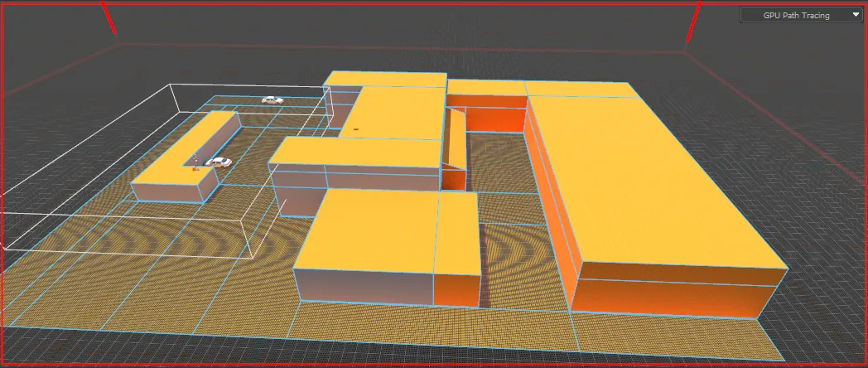The width and height of the screenshot is (868, 368).
Task: Select the narrow roof adjoining the front center building
Action: [x=456, y=233]
